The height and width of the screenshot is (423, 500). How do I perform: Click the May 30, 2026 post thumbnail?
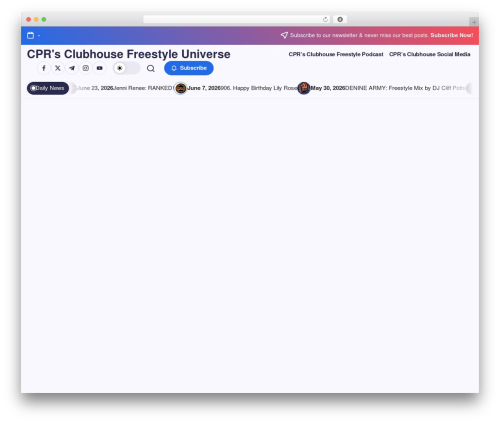tap(304, 88)
